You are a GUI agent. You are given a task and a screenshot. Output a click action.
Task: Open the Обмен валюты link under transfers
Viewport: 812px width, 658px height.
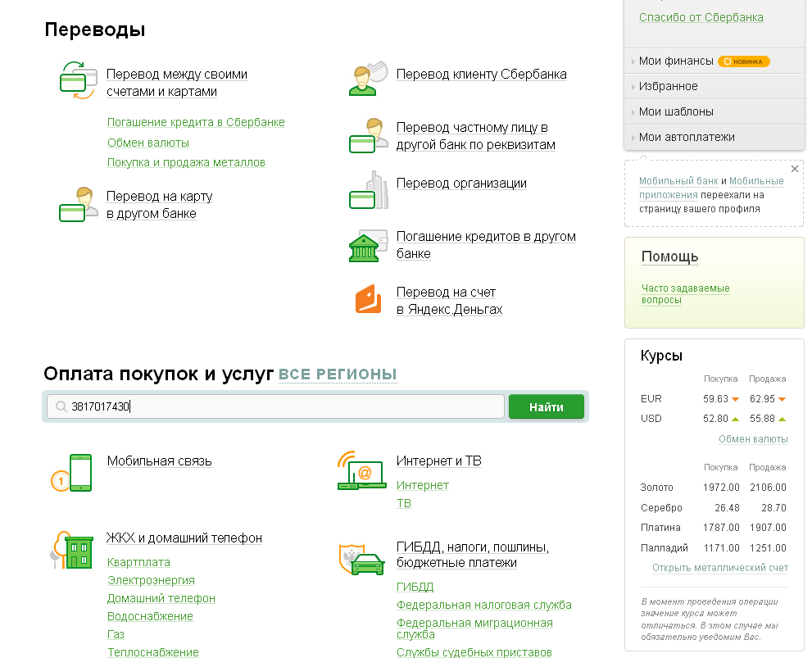[148, 143]
